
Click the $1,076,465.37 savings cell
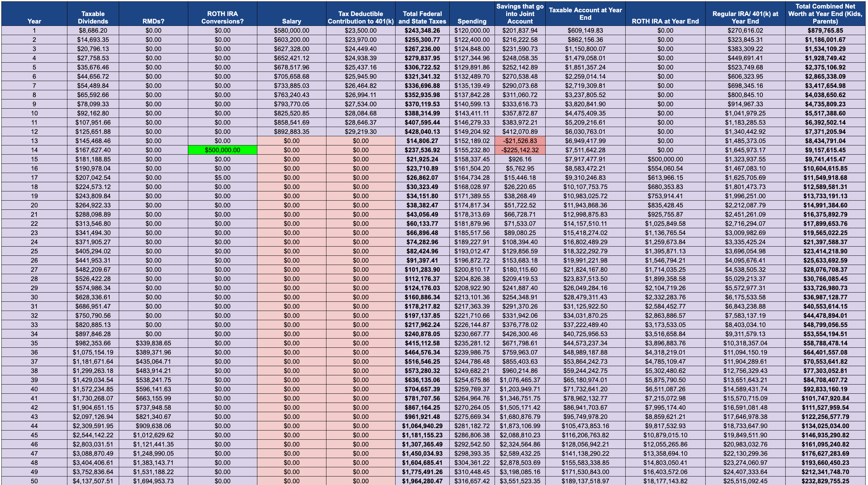point(520,380)
